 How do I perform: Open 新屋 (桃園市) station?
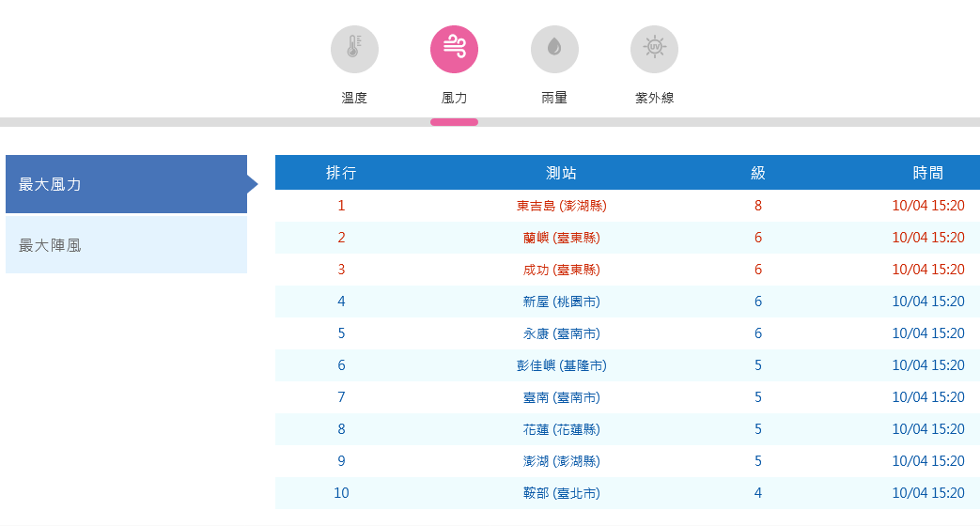tap(561, 302)
